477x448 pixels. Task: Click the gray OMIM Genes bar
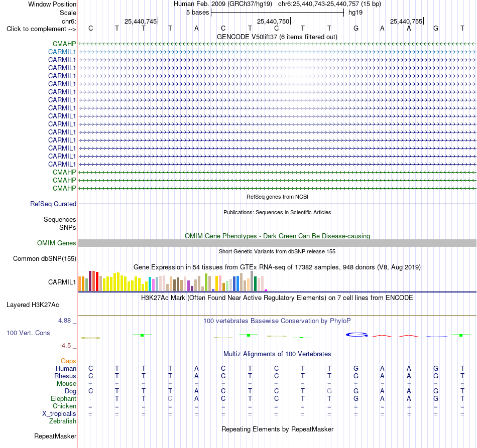coord(277,243)
